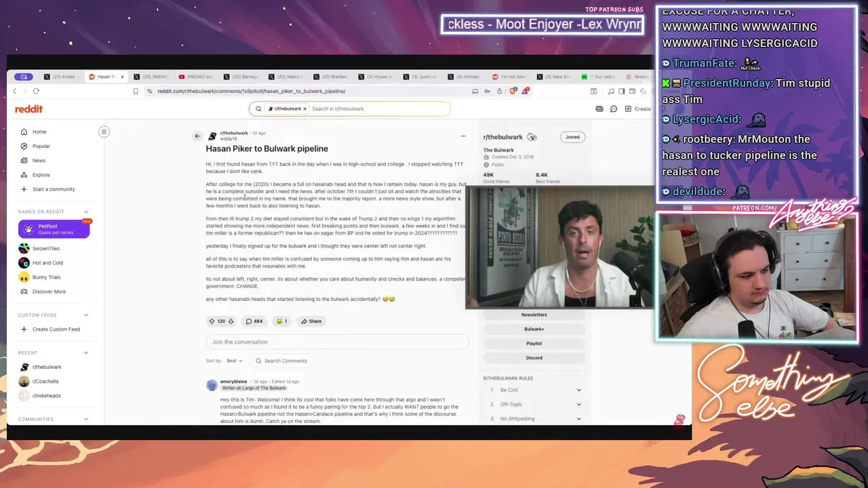
Task: Collapse the Custom Feeds section
Action: click(86, 315)
